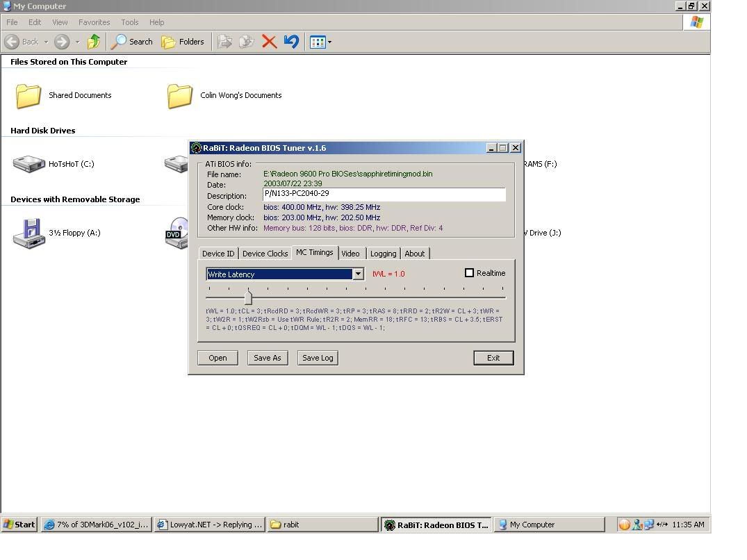Open the Help menu in My Computer
Viewport: 747px width, 560px height.
click(x=157, y=22)
